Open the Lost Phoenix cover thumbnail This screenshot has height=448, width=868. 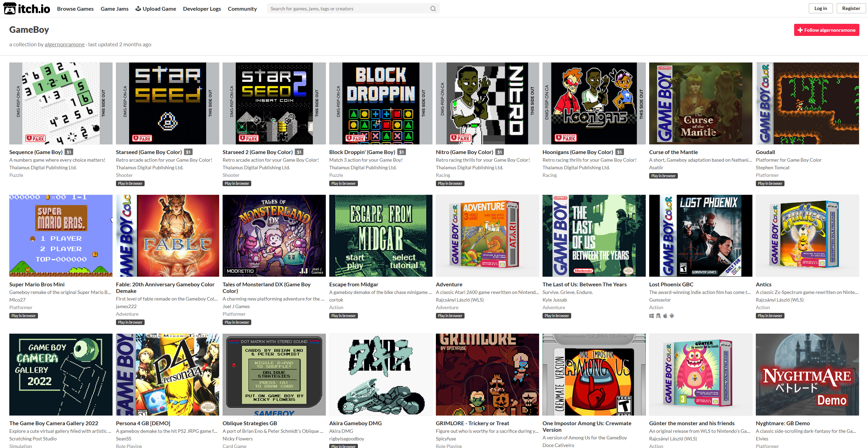coord(701,236)
